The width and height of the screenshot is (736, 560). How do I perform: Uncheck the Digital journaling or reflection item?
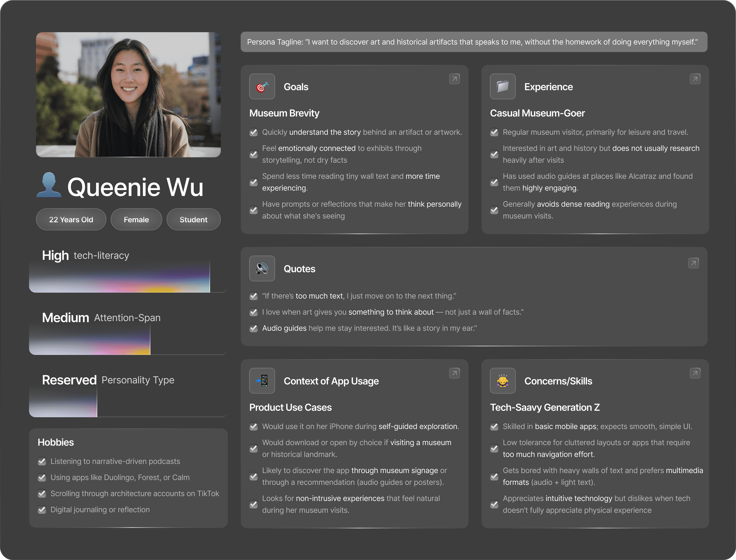point(42,510)
